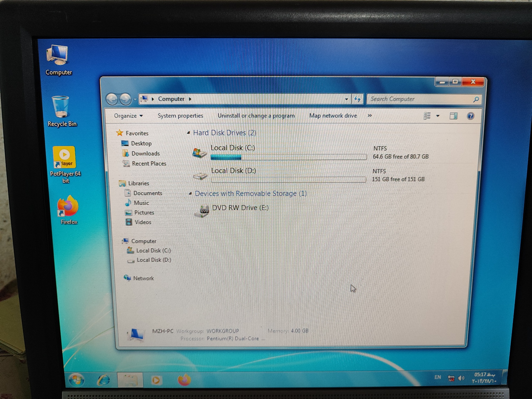Launch Internet Explorer from taskbar

pyautogui.click(x=103, y=380)
